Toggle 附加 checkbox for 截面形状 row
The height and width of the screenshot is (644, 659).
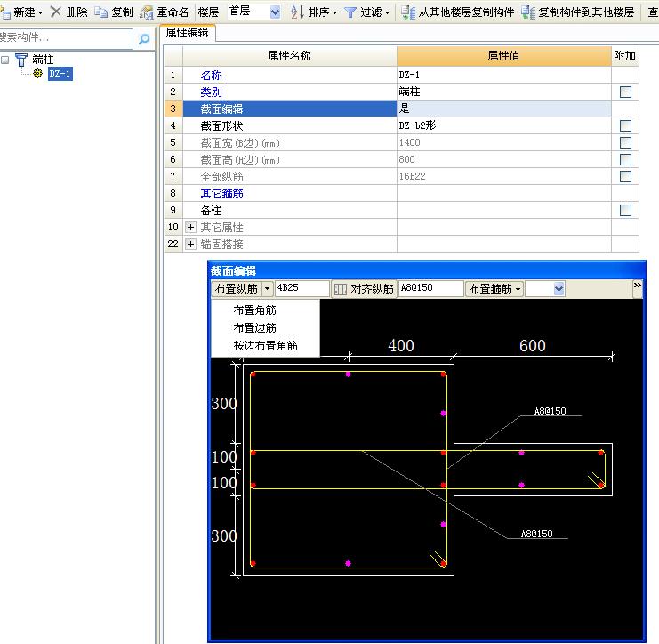click(x=625, y=125)
